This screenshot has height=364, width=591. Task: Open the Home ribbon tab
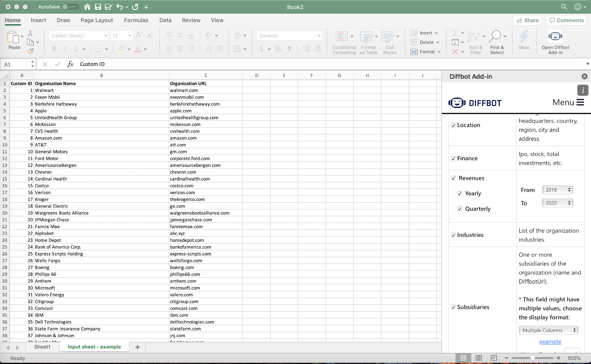pyautogui.click(x=13, y=20)
